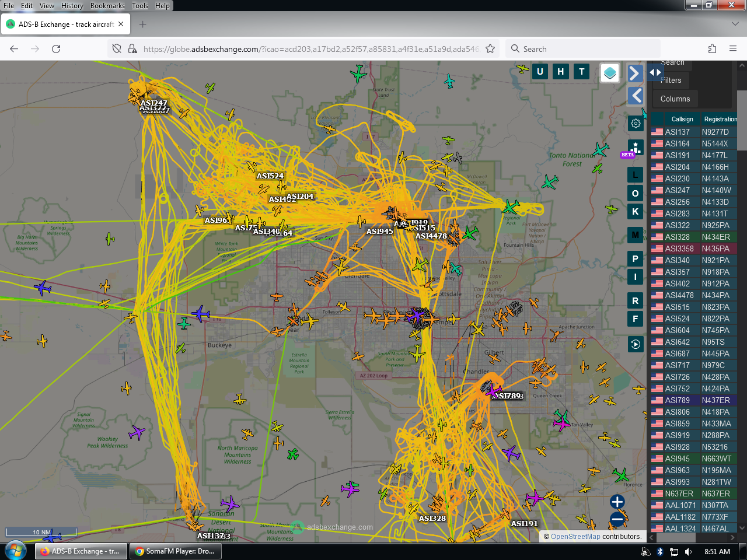Viewport: 747px width, 560px height.
Task: Open the Columns panel button
Action: 675,99
